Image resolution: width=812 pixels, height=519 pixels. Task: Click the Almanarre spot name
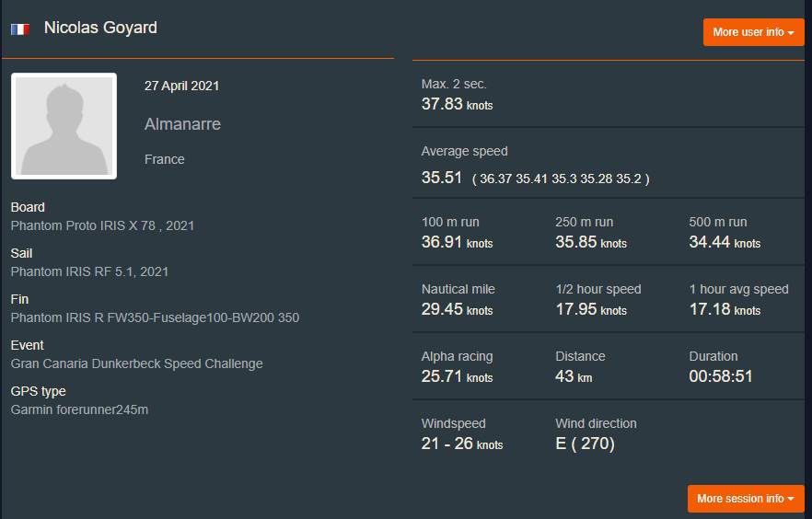coord(182,124)
